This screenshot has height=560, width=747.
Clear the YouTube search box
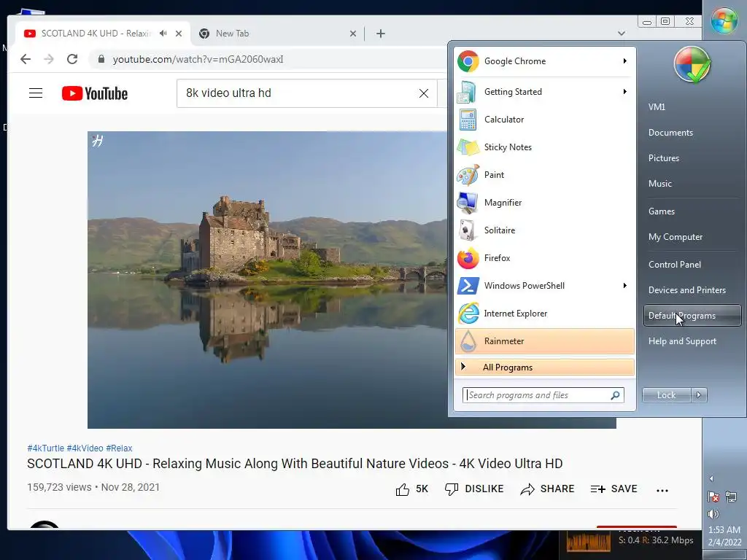424,93
